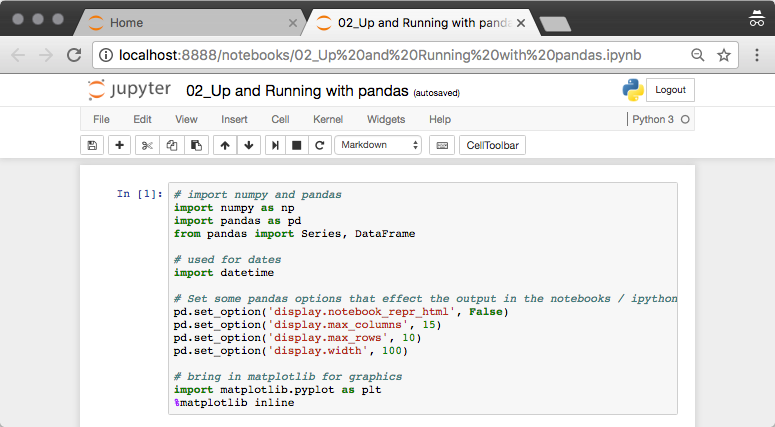
Task: Paste cells below icon
Action: [197, 145]
